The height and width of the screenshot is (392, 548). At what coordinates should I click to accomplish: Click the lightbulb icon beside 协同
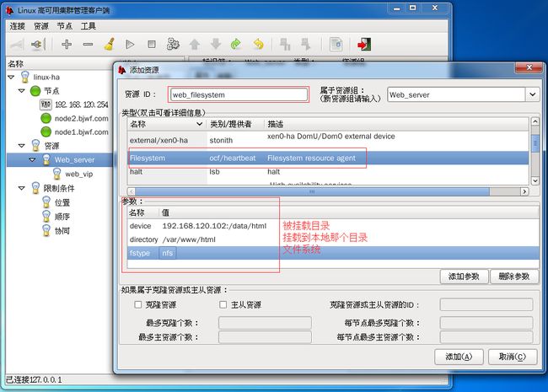tap(46, 231)
